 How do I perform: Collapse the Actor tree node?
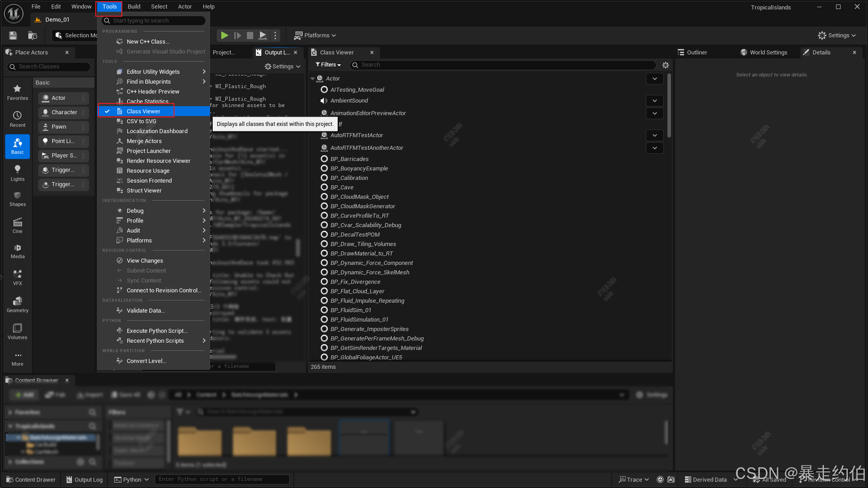tap(313, 79)
